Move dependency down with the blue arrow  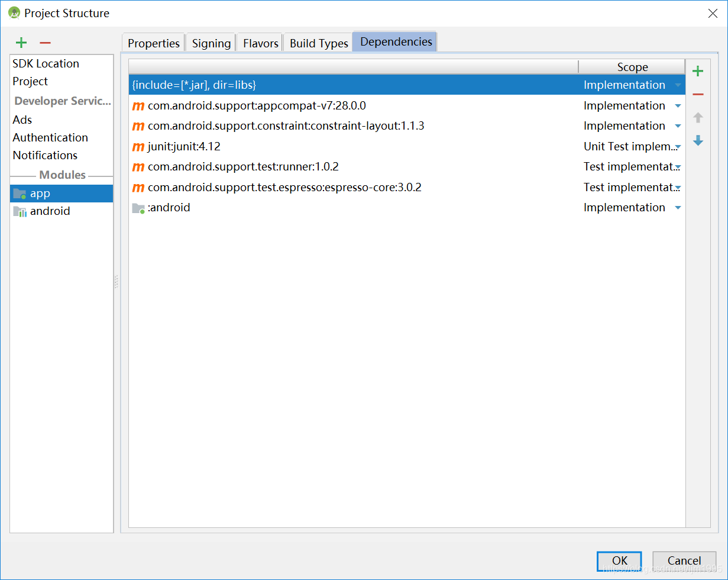tap(698, 140)
